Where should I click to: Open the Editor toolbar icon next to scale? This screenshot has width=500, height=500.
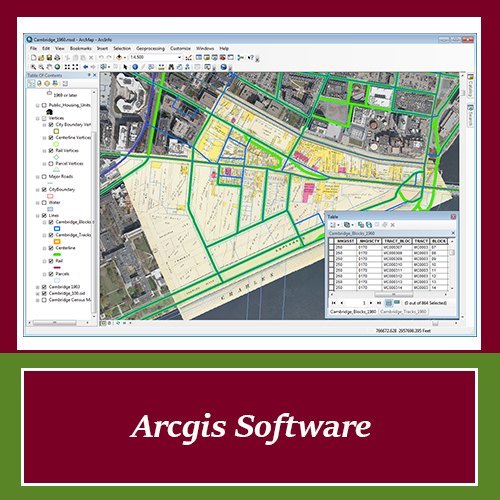pyautogui.click(x=189, y=58)
